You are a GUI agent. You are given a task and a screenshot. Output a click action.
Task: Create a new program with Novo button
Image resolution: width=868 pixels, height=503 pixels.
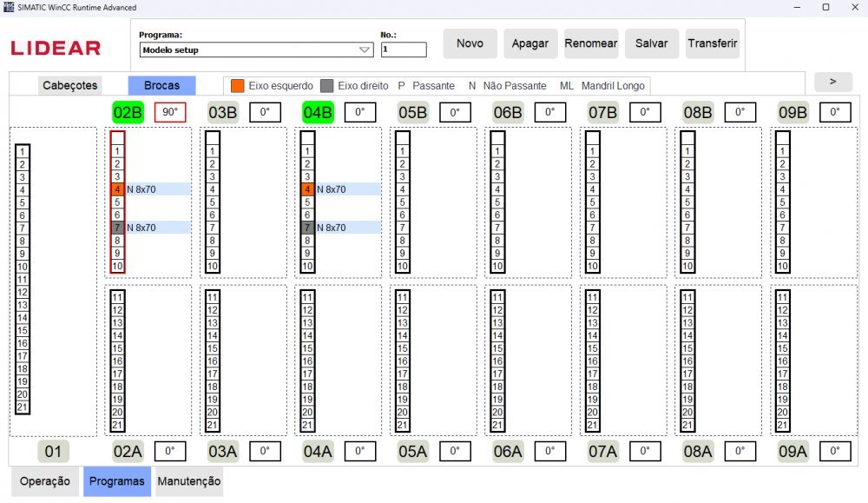(470, 43)
